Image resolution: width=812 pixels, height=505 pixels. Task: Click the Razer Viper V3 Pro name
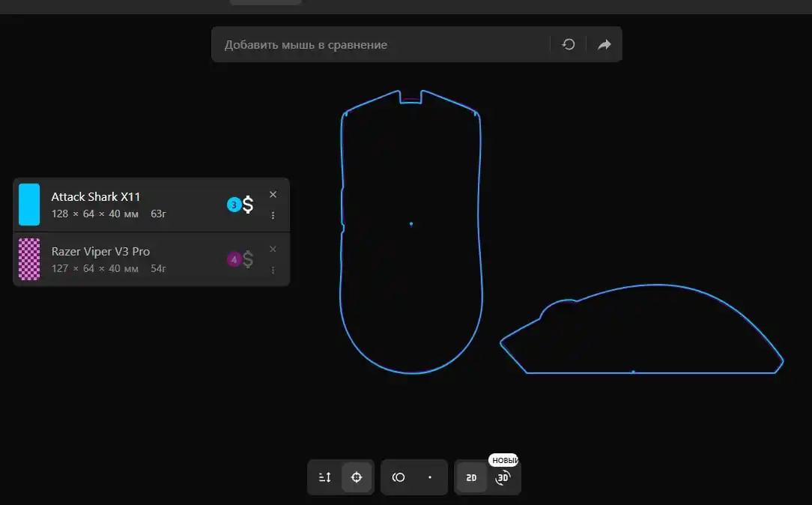click(x=100, y=252)
